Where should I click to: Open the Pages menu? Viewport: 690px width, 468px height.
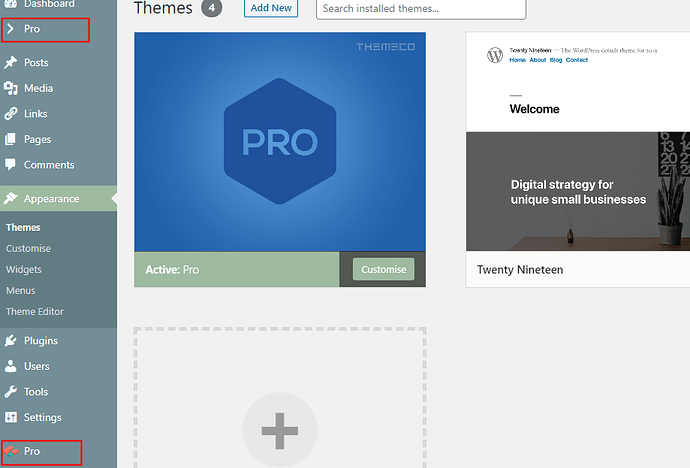pos(37,139)
